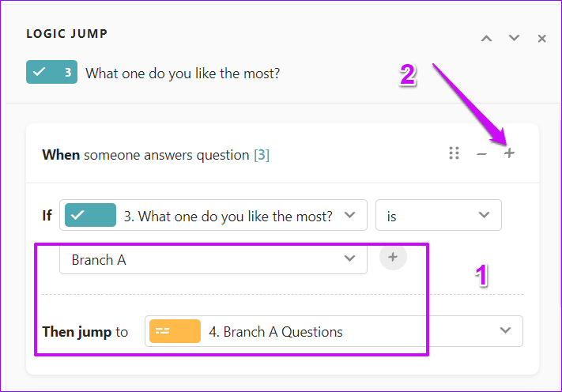Image resolution: width=562 pixels, height=392 pixels.
Task: Click '4. Branch A Questions' text
Action: point(275,332)
